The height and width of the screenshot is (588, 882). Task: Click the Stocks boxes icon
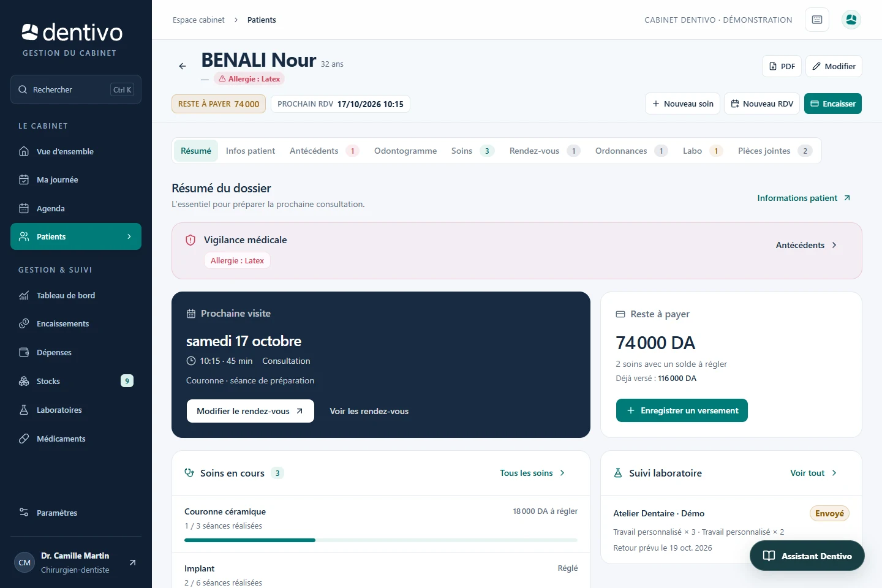24,381
